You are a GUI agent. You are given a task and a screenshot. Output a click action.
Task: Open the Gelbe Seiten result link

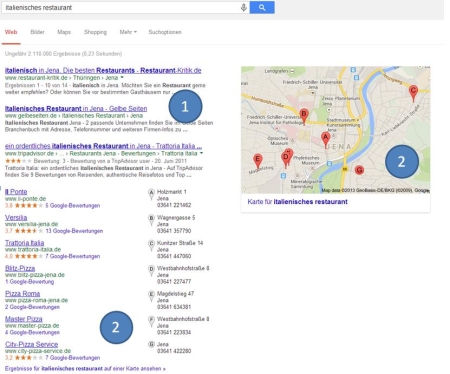(x=76, y=108)
